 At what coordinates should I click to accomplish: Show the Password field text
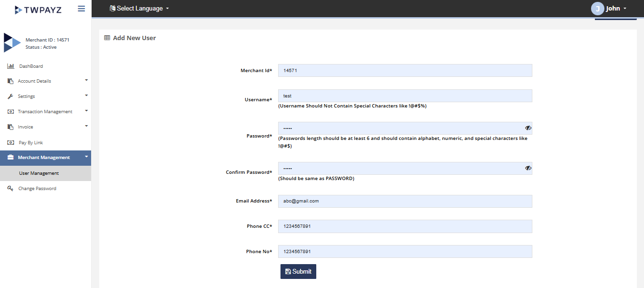click(x=528, y=128)
